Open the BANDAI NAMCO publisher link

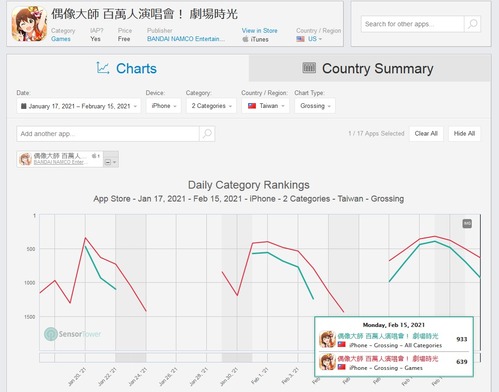tap(186, 39)
